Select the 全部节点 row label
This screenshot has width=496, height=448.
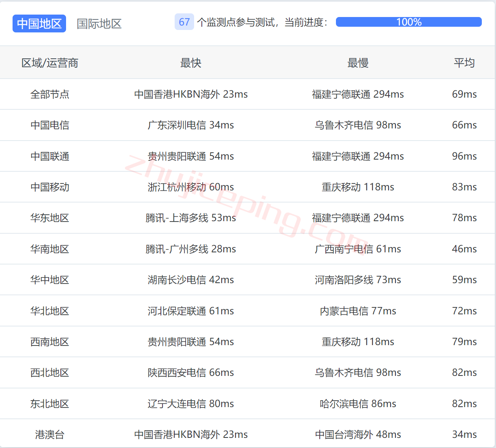pyautogui.click(x=50, y=94)
